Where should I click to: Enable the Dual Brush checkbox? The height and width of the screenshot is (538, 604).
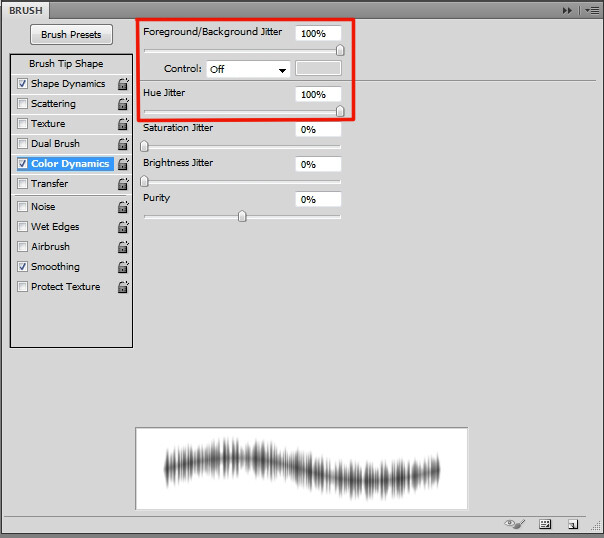(x=22, y=144)
